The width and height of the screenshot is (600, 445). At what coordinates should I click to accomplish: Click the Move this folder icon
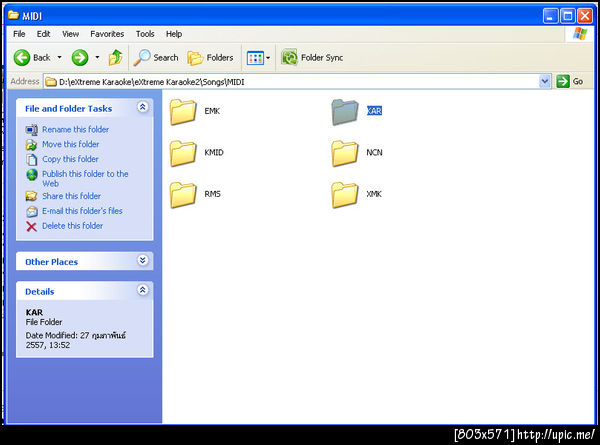31,145
